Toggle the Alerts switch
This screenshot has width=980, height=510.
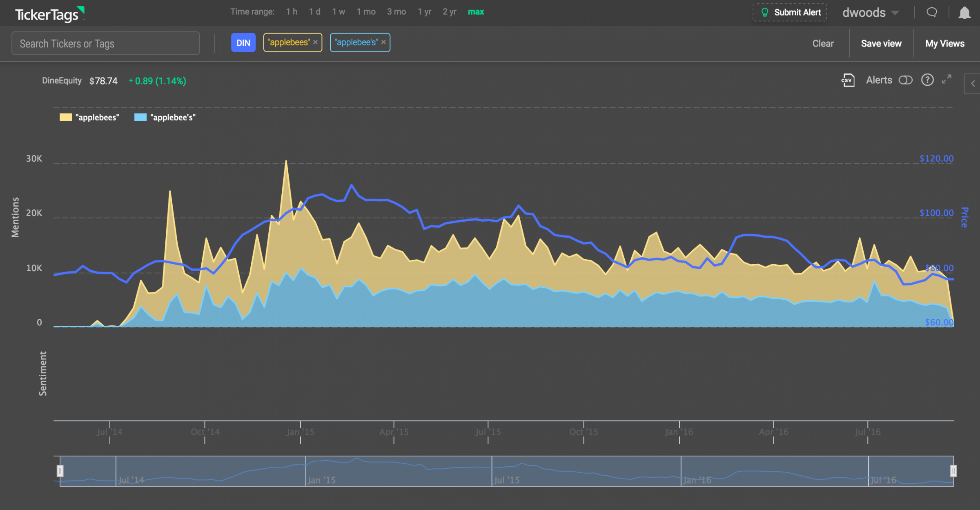(905, 80)
